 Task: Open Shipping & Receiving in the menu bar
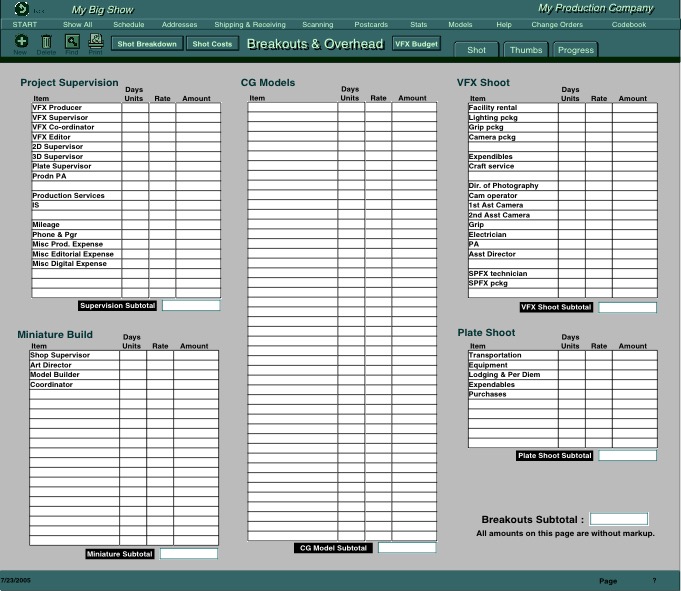[249, 24]
